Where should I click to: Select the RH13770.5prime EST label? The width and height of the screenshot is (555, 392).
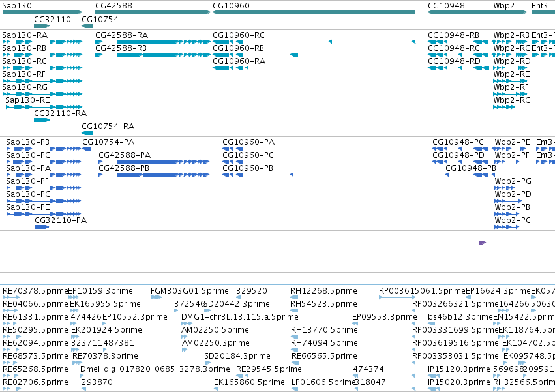(x=324, y=330)
